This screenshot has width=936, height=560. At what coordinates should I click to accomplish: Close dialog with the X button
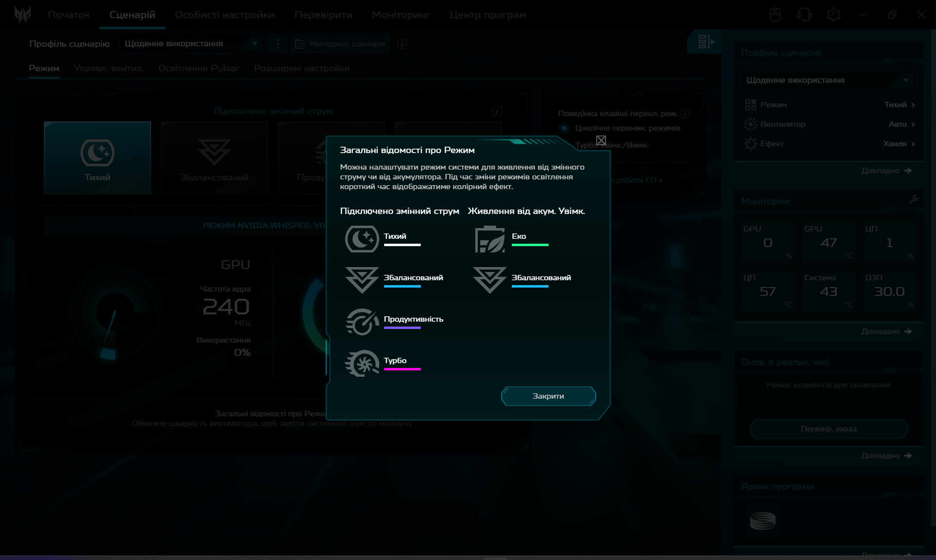click(x=601, y=141)
